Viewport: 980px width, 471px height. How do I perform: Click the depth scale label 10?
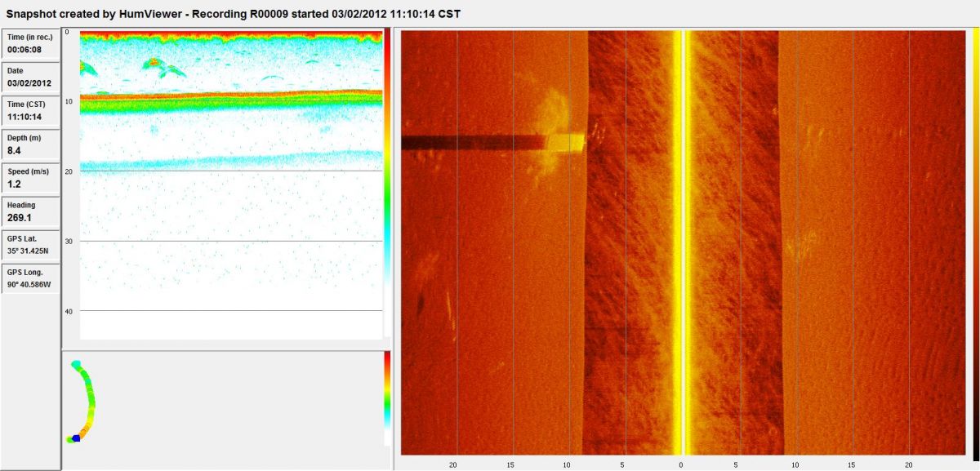(x=69, y=101)
